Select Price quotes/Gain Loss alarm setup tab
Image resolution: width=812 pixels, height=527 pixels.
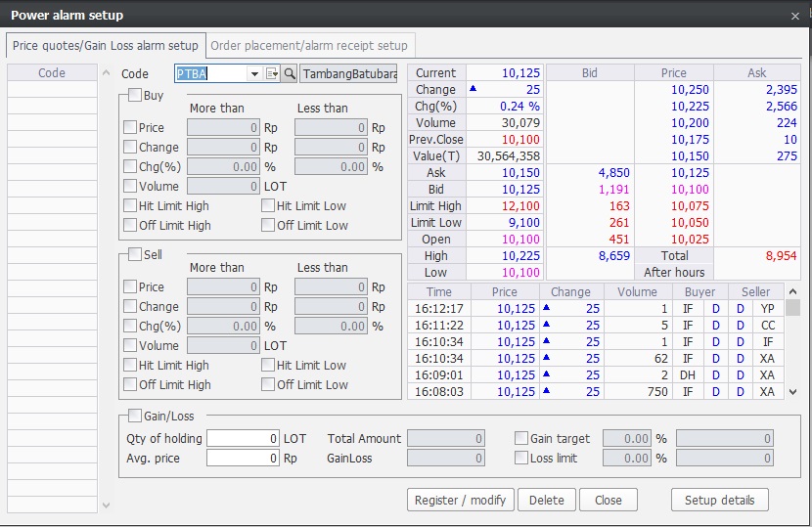click(106, 46)
